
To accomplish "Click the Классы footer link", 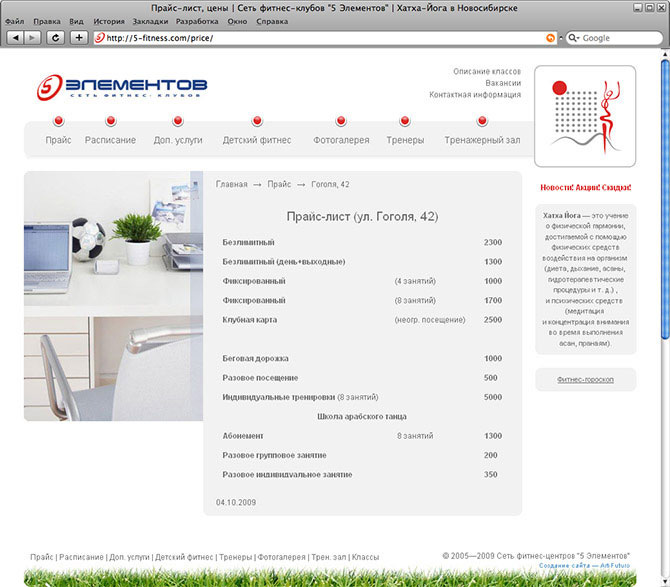I will coord(365,557).
